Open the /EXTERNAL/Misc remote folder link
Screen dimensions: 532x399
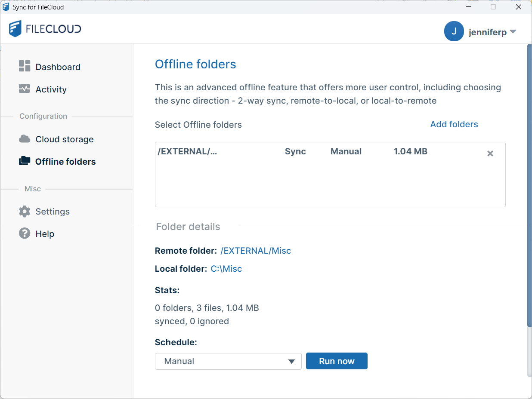point(256,251)
